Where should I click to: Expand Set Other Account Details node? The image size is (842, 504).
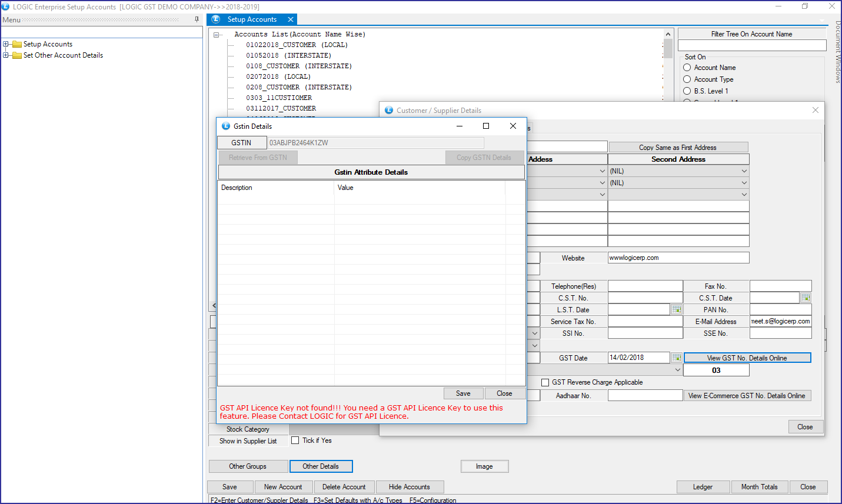tap(6, 55)
